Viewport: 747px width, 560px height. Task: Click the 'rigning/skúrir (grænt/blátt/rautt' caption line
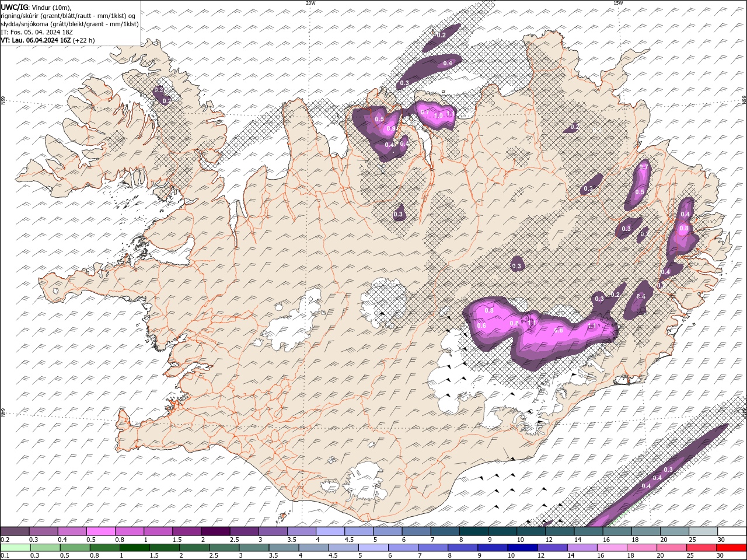(x=68, y=16)
